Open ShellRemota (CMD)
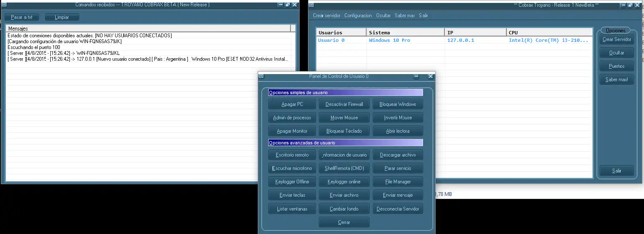644x234 pixels. (344, 168)
